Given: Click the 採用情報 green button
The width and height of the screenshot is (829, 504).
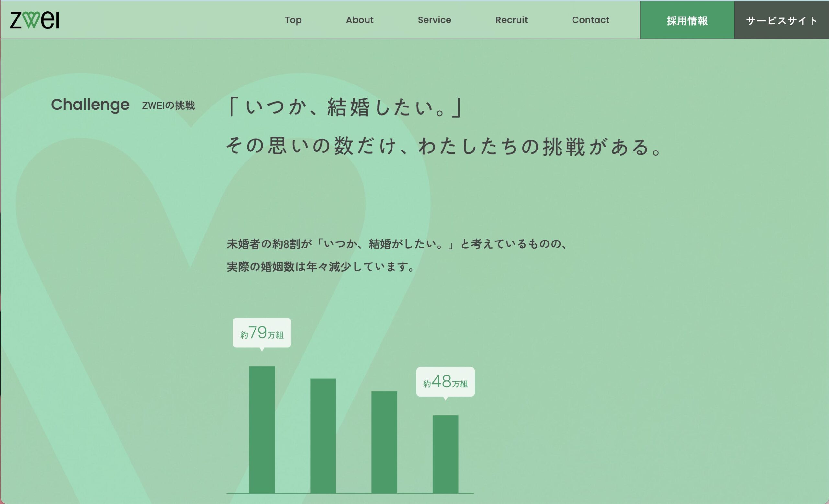Looking at the screenshot, I should [x=687, y=20].
